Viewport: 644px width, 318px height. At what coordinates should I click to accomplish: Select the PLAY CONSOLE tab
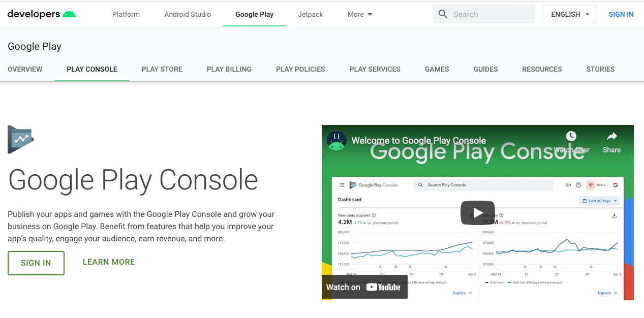[x=92, y=69]
